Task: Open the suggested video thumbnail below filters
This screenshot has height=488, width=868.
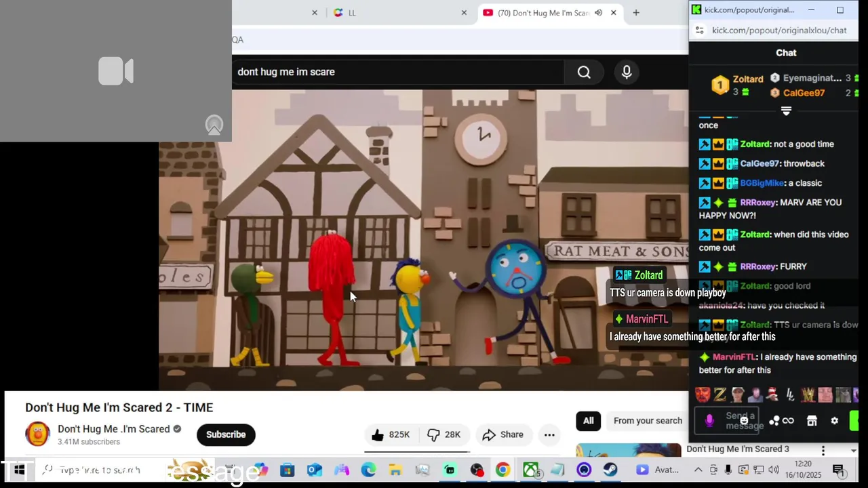Action: 629,451
